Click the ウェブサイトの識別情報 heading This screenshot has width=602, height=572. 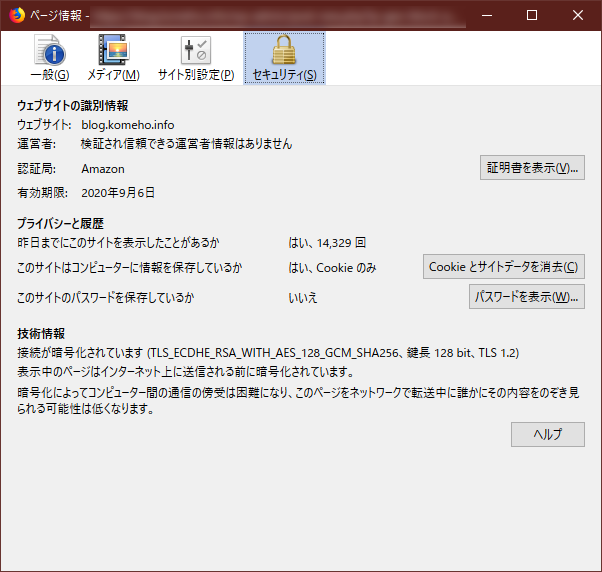tap(73, 105)
